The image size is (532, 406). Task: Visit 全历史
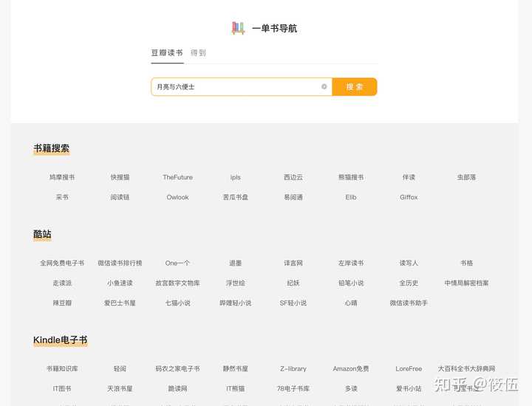tap(409, 283)
